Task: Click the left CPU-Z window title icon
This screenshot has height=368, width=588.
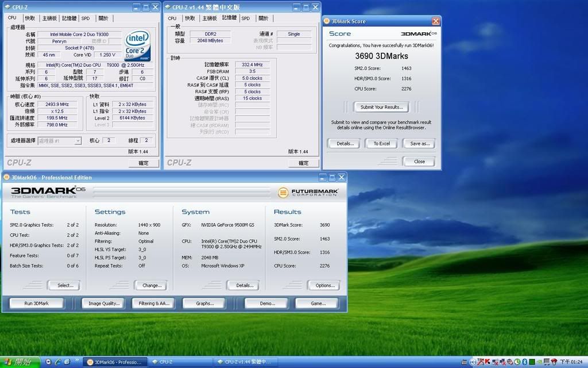Action: [x=7, y=7]
